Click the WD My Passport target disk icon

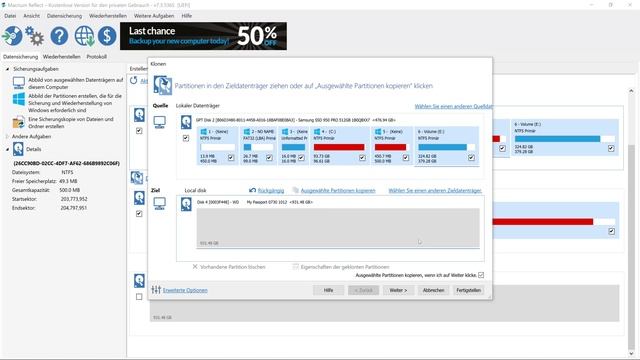pos(186,204)
